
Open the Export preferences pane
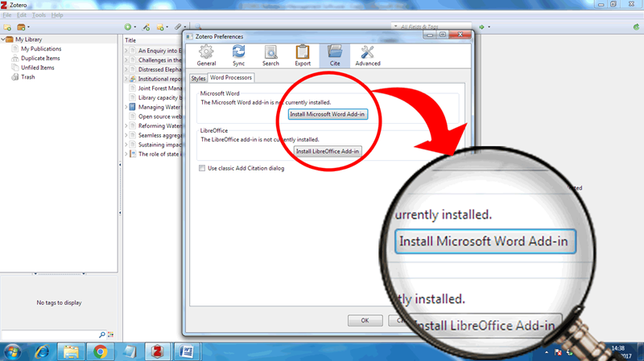pos(303,55)
